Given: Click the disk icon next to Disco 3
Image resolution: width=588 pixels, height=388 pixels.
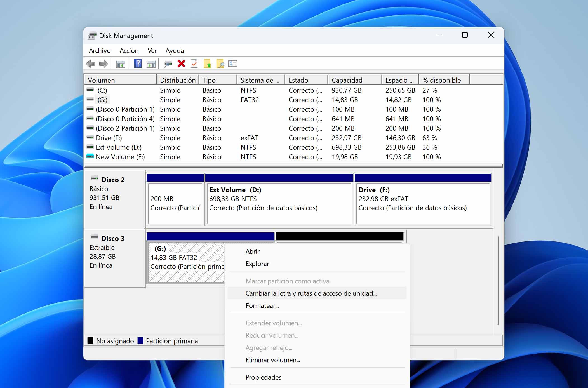Looking at the screenshot, I should coord(95,237).
